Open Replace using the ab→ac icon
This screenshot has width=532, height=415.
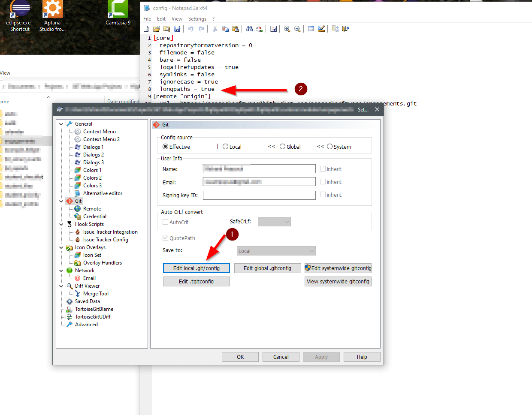(260, 29)
